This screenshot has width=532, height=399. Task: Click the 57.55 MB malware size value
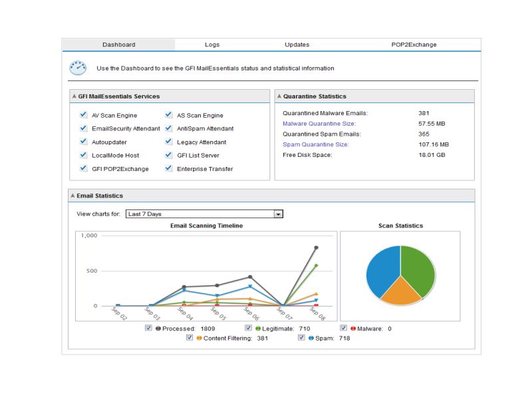[432, 124]
